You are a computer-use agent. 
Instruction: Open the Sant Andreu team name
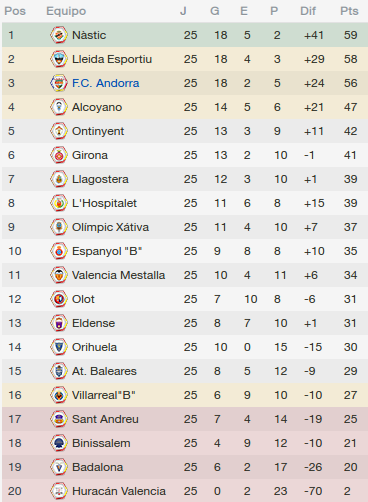[105, 419]
